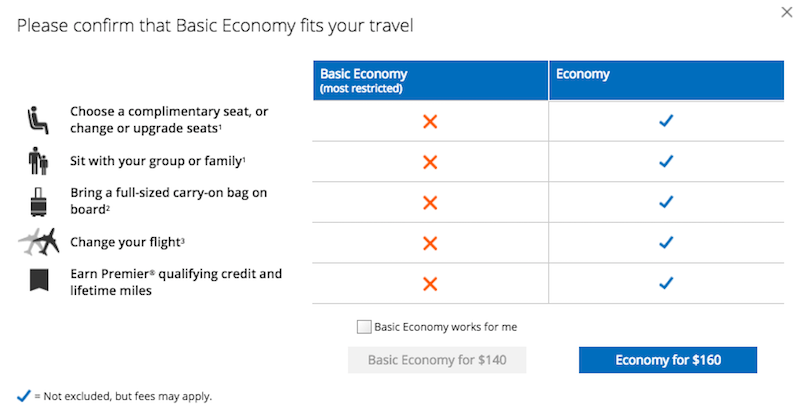Click the Change your flight label
The image size is (800, 411).
(127, 242)
